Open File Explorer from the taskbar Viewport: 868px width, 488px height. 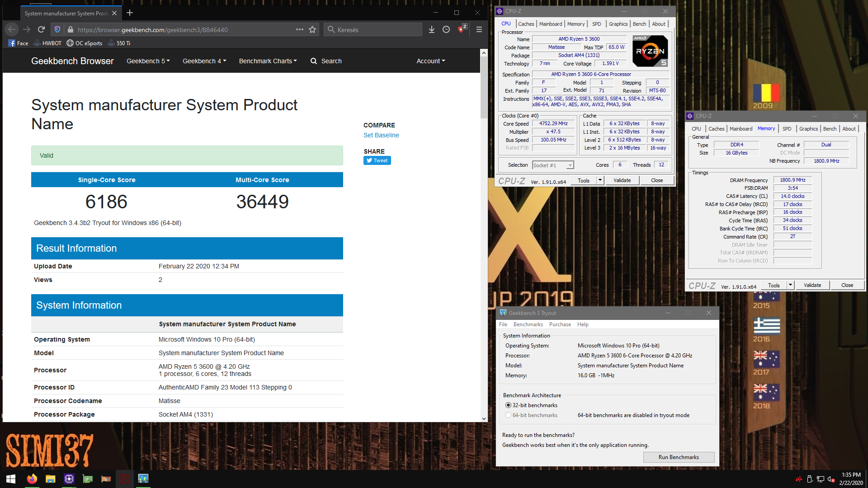tap(50, 479)
